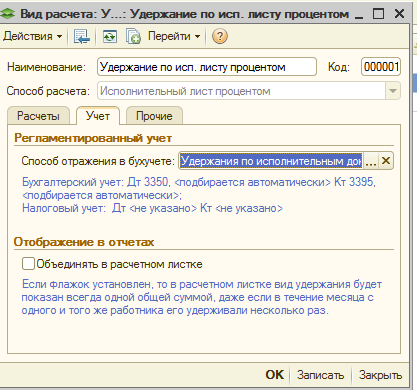This screenshot has height=390, width=417.
Task: Open the Действия dropdown menu
Action: click(x=32, y=36)
